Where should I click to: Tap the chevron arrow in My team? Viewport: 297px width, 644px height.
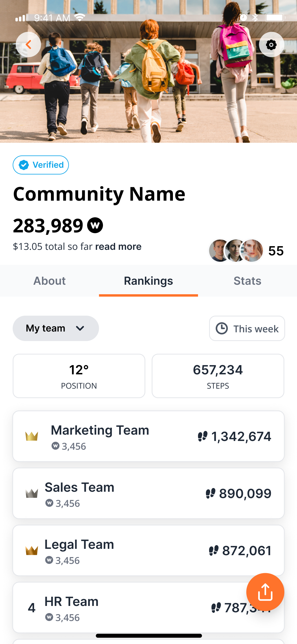click(x=80, y=328)
